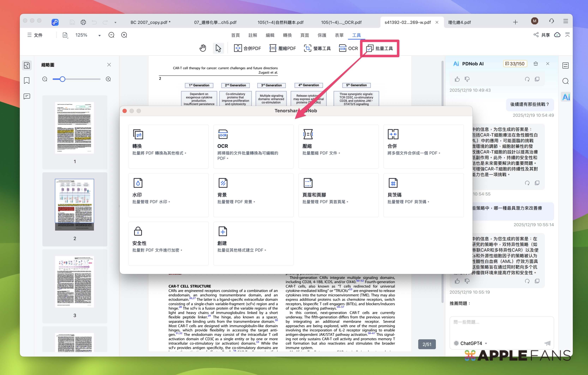Expand quick access toolbar dropdown arrow
The height and width of the screenshot is (375, 588).
(115, 22)
